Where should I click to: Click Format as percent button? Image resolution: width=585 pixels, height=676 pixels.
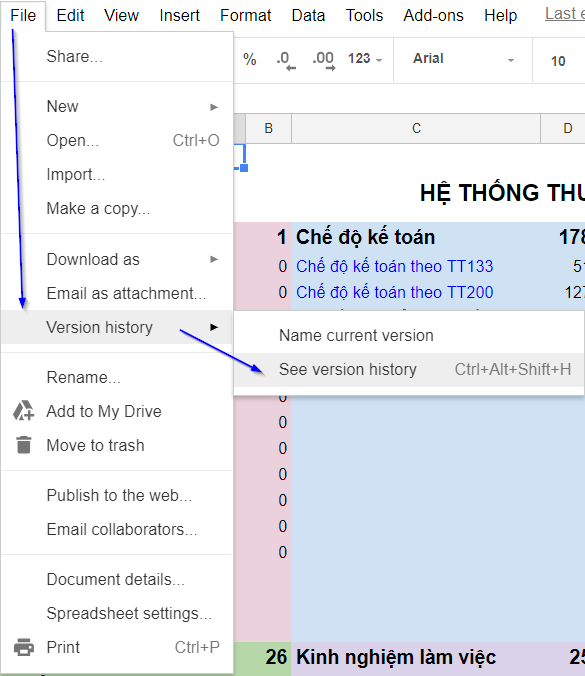tap(250, 59)
